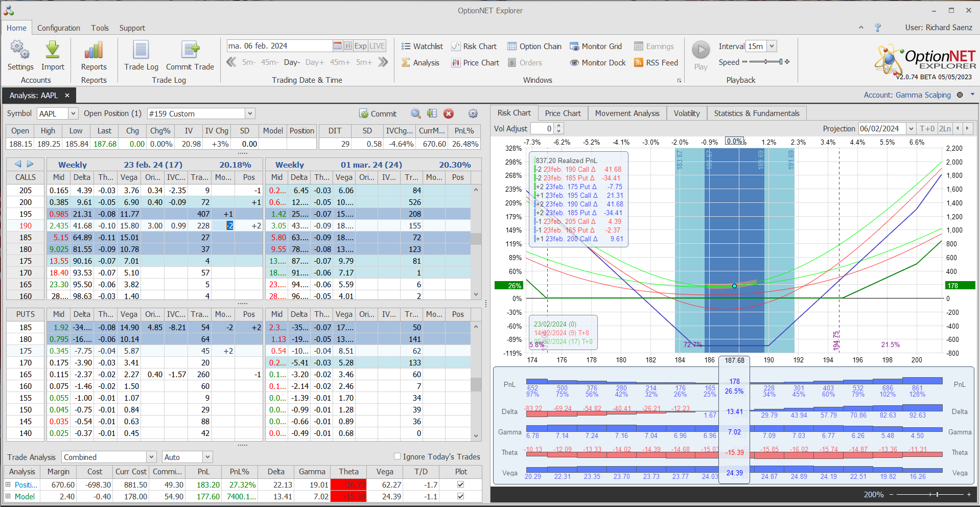Click the projection previous day arrow

click(x=958, y=129)
